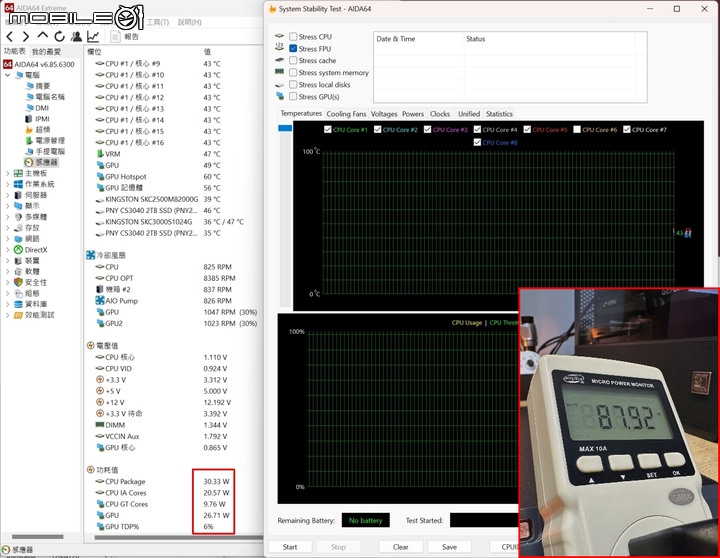Viewport: 720px width, 558px height.
Task: Enable Stress system memory checkbox
Action: [293, 72]
